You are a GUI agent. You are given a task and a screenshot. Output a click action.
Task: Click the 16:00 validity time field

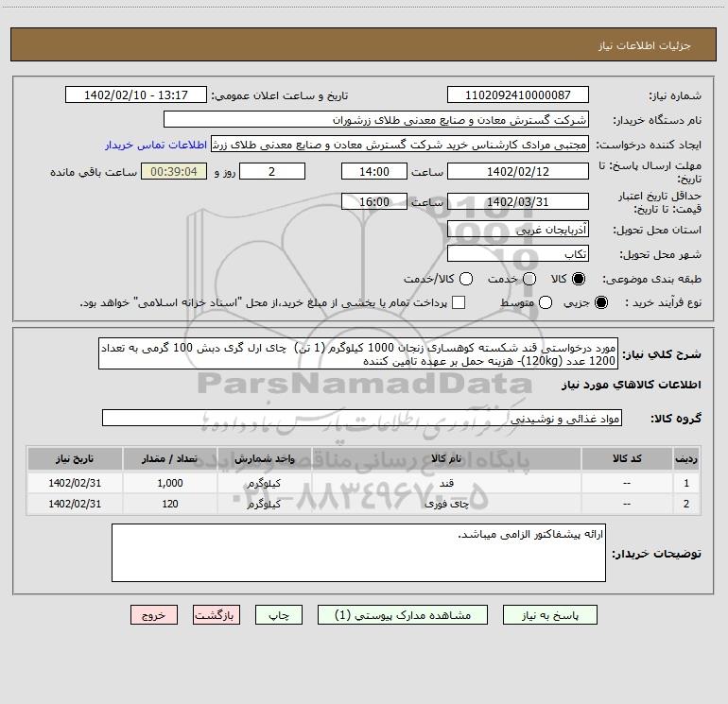tap(374, 201)
